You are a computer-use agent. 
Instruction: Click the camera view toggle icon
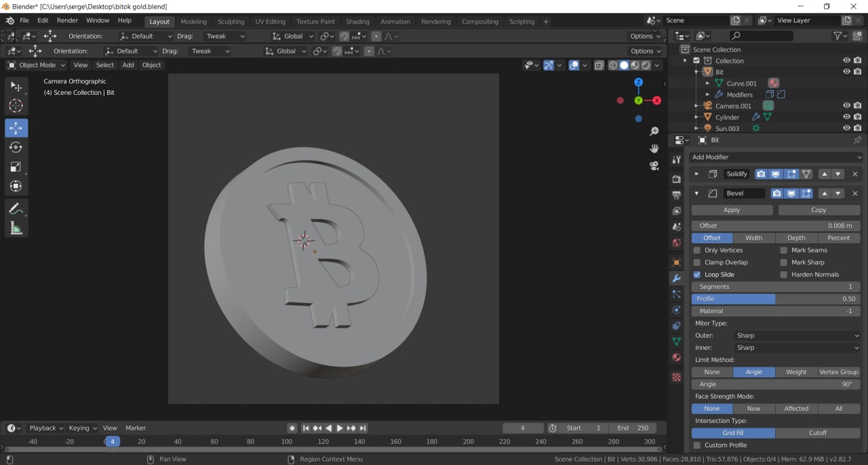654,165
